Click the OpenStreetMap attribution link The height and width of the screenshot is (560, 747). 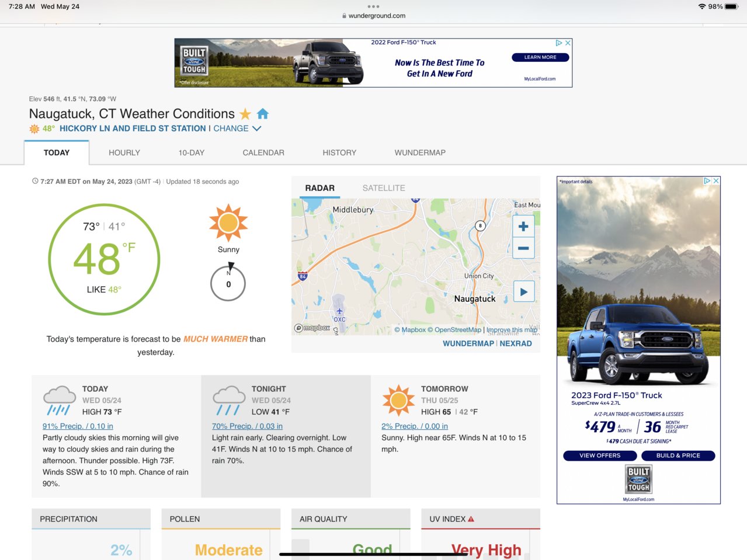pos(454,330)
